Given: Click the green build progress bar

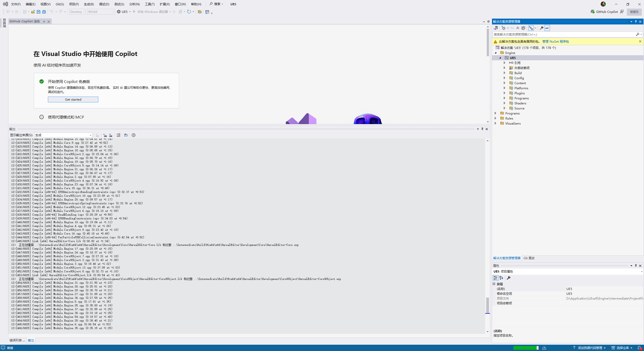Looking at the screenshot, I should pyautogui.click(x=526, y=348).
